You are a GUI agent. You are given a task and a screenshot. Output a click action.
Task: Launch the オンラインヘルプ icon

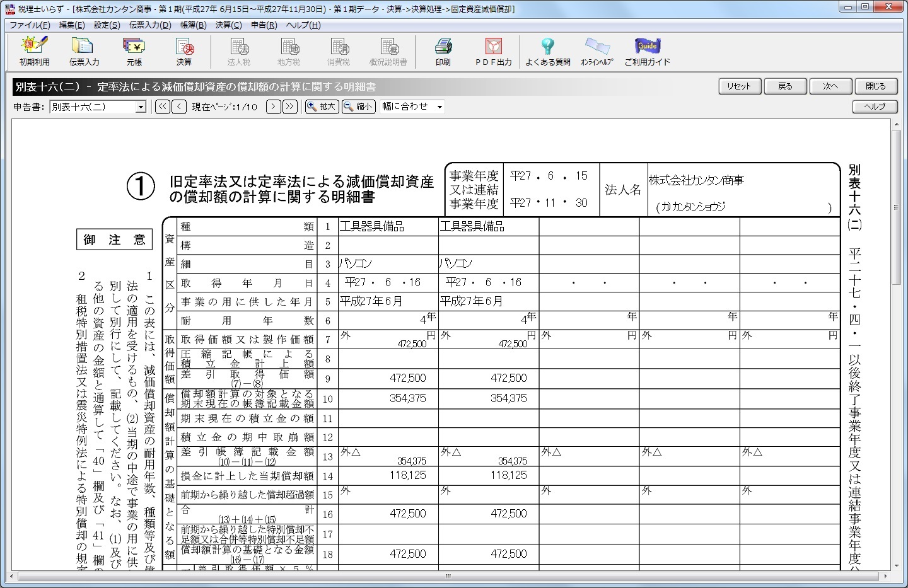597,51
